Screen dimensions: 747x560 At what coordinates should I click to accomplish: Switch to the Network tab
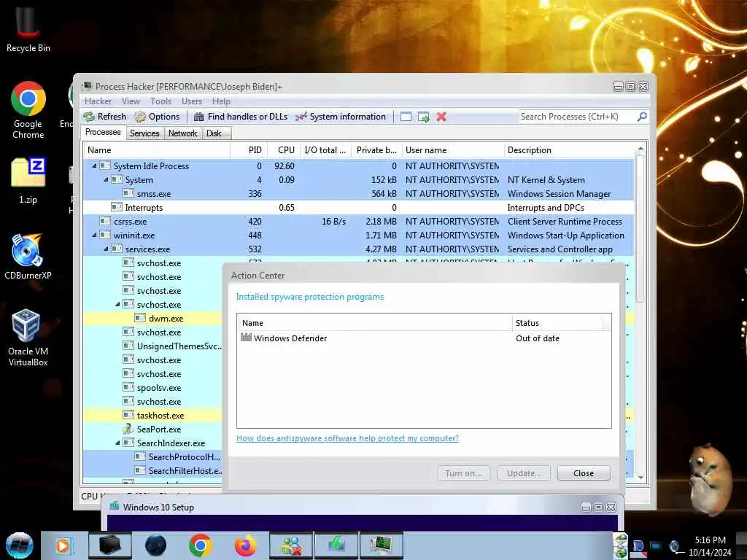pyautogui.click(x=182, y=133)
